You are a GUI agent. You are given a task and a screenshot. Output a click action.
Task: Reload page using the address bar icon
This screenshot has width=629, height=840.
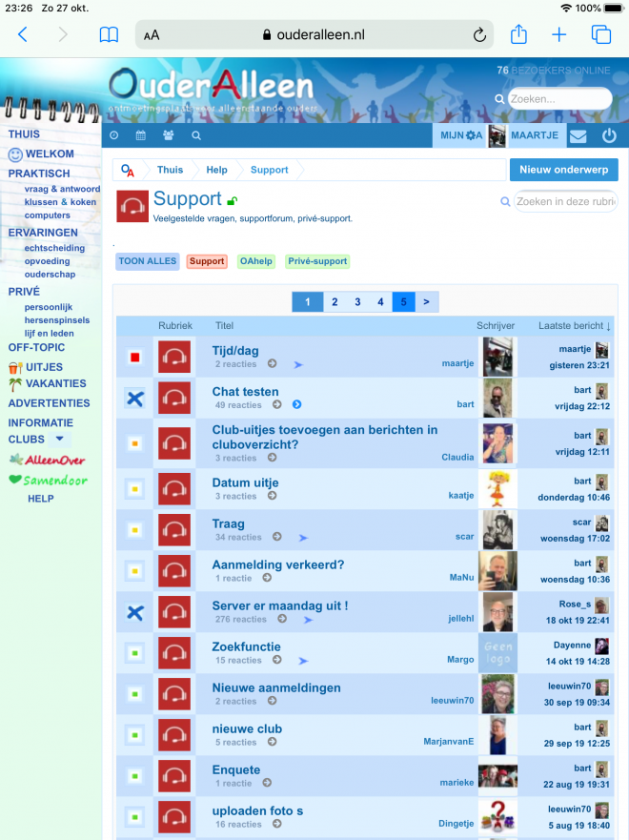479,35
